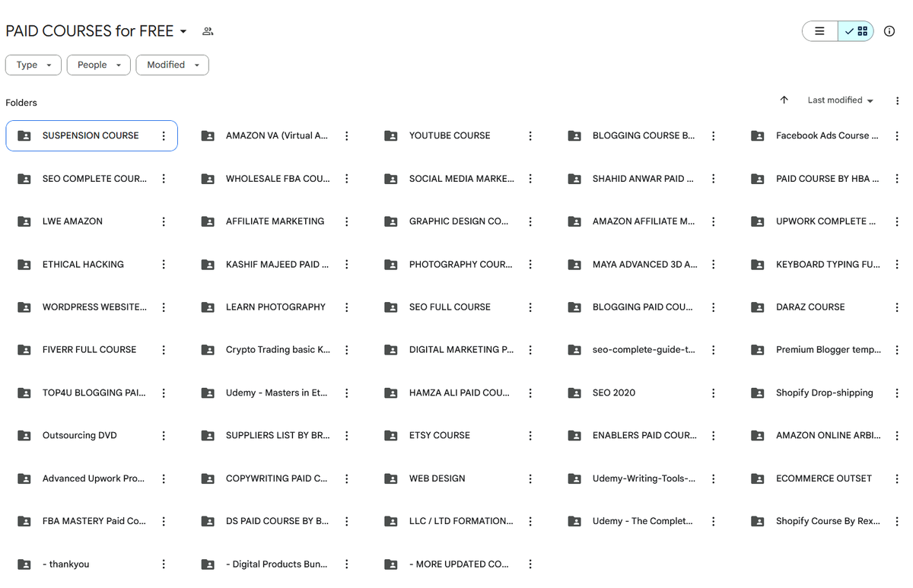913x588 pixels.
Task: Open more actions for Outsourcing DVD folder
Action: (x=164, y=436)
